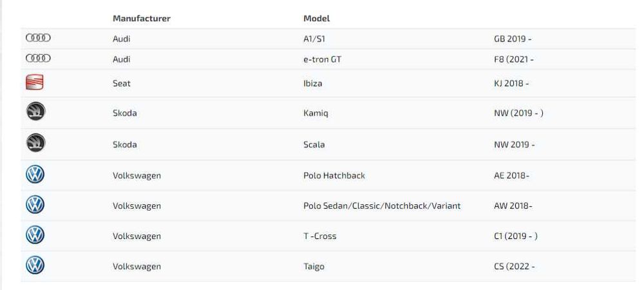Click the T-Cross model name
This screenshot has height=290, width=644.
pos(319,236)
